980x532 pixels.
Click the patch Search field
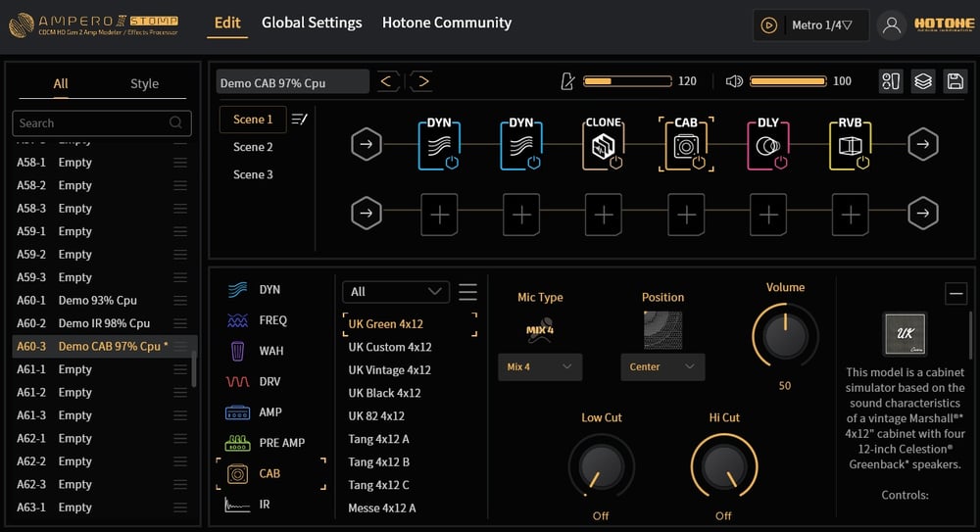(x=102, y=123)
